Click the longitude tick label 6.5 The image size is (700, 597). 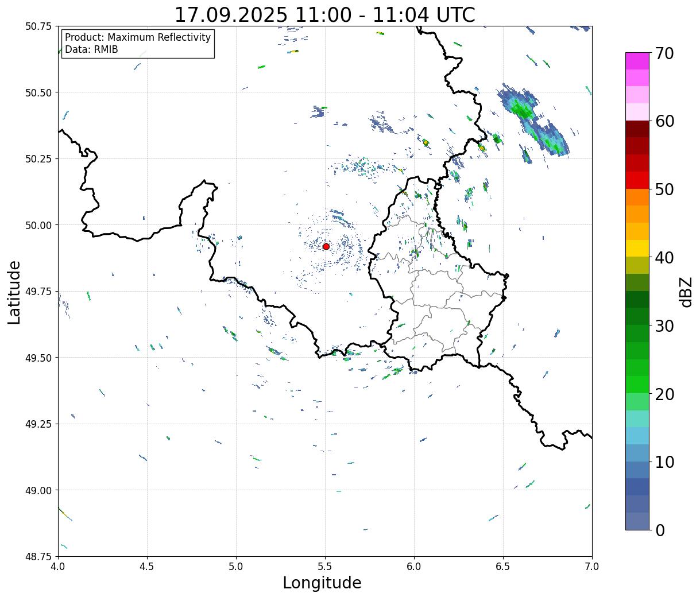pos(503,567)
